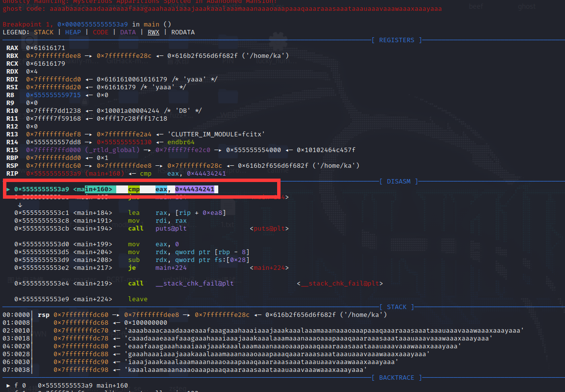Screen dimensions: 565x392
Task: Click endbr64 on the R14 row
Action: 181,142
